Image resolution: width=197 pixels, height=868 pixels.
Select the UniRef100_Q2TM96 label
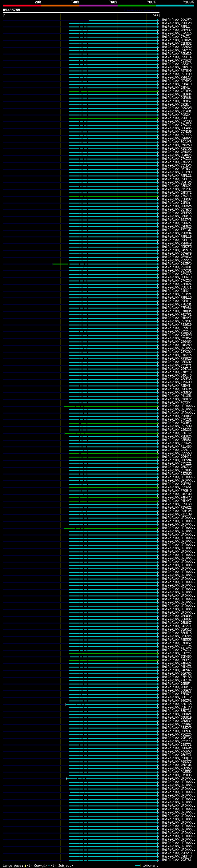pyautogui.click(x=177, y=91)
